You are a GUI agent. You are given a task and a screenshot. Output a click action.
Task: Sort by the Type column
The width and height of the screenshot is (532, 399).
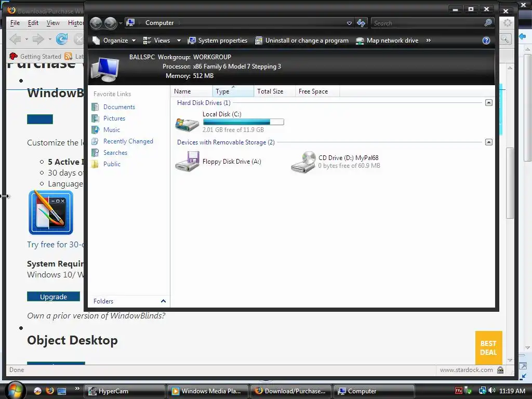pyautogui.click(x=233, y=91)
